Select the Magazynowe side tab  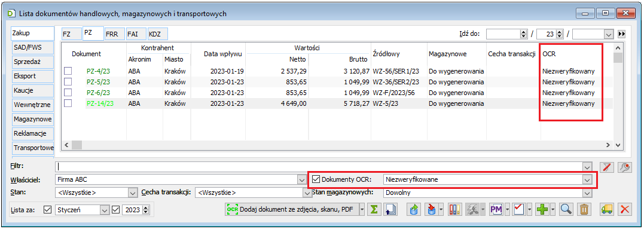[x=33, y=120]
